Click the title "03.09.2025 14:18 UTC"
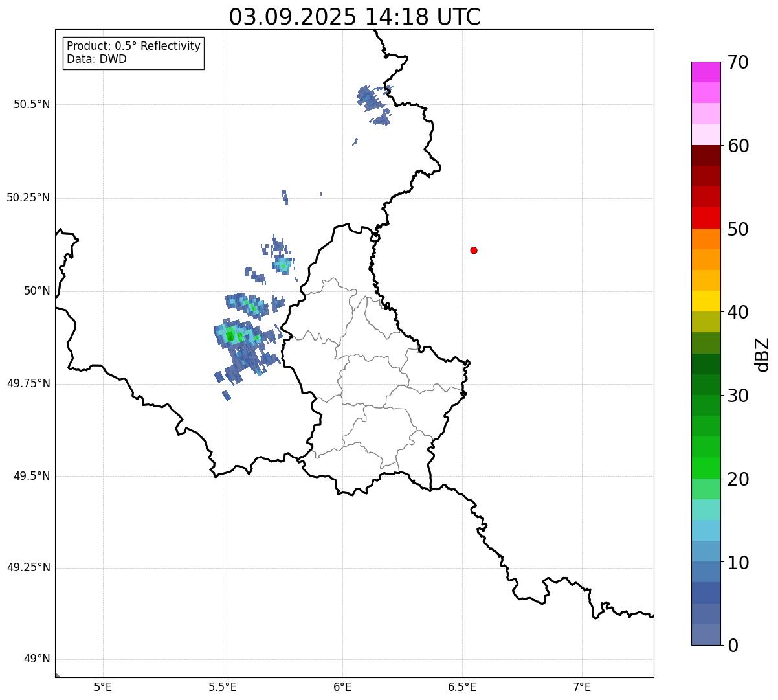This screenshot has height=700, width=778. pos(355,17)
